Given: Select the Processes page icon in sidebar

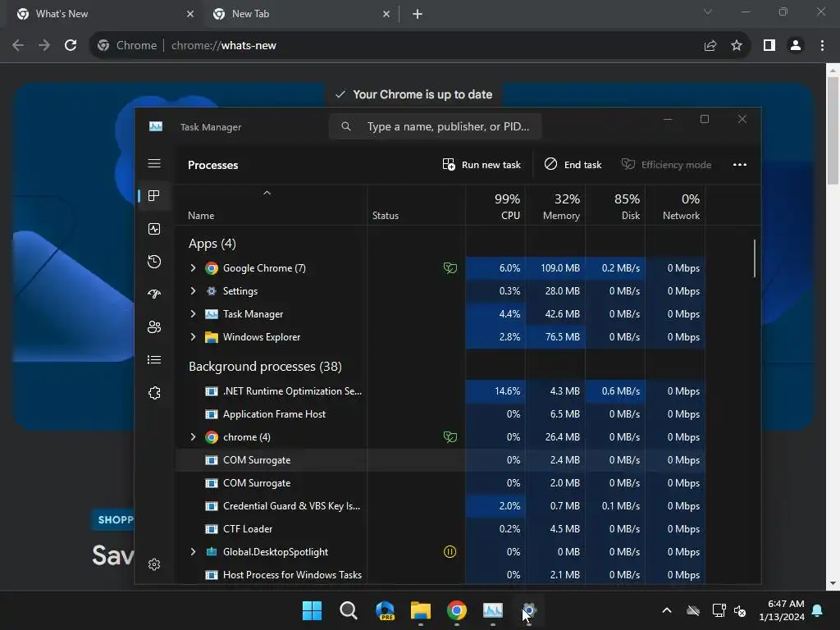Looking at the screenshot, I should [154, 196].
